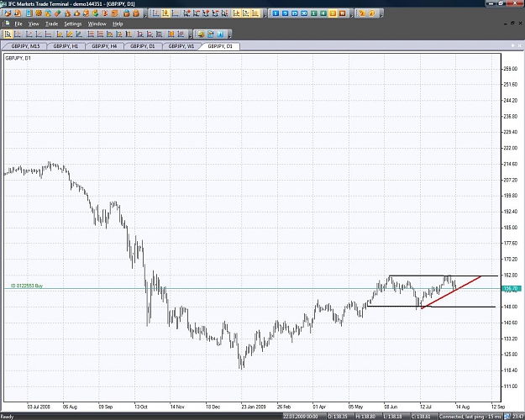Switch to line chart type
The height and width of the screenshot is (420, 525).
coord(175,13)
